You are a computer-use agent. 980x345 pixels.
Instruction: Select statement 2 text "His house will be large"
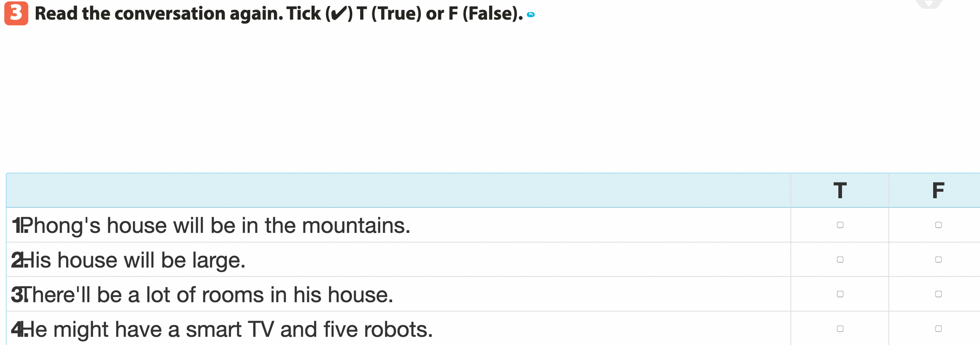coord(133,260)
